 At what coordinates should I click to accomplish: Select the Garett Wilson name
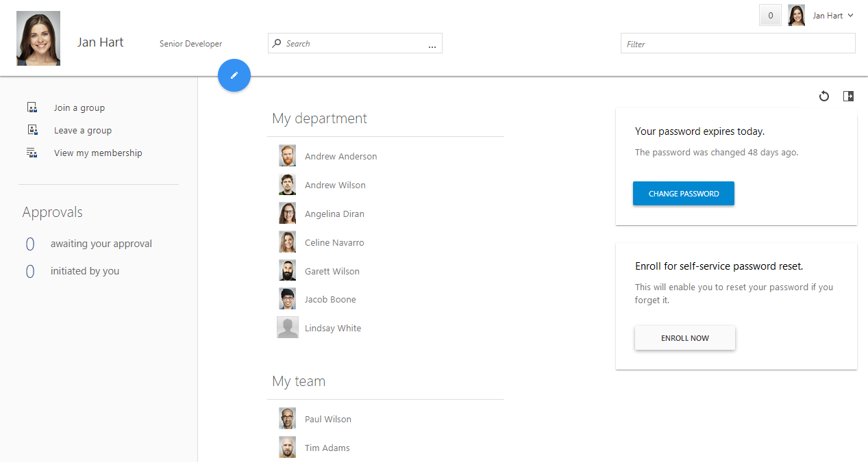pos(332,271)
